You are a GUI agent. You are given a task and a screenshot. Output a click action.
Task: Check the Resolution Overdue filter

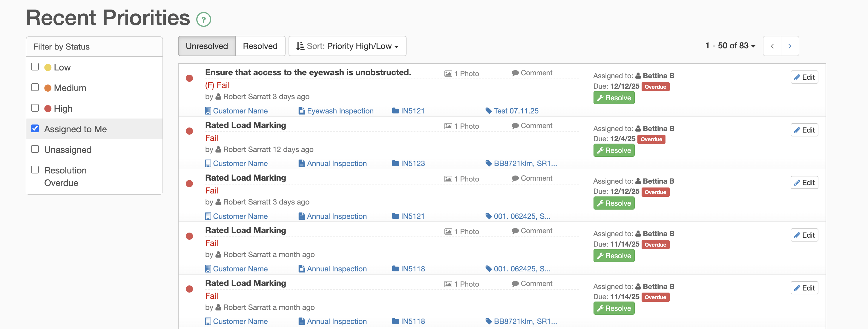coord(35,169)
